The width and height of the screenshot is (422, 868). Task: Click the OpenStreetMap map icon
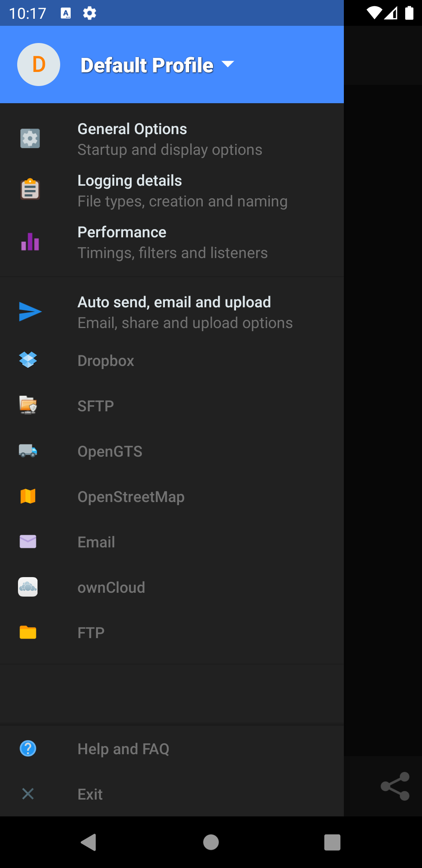tap(28, 496)
